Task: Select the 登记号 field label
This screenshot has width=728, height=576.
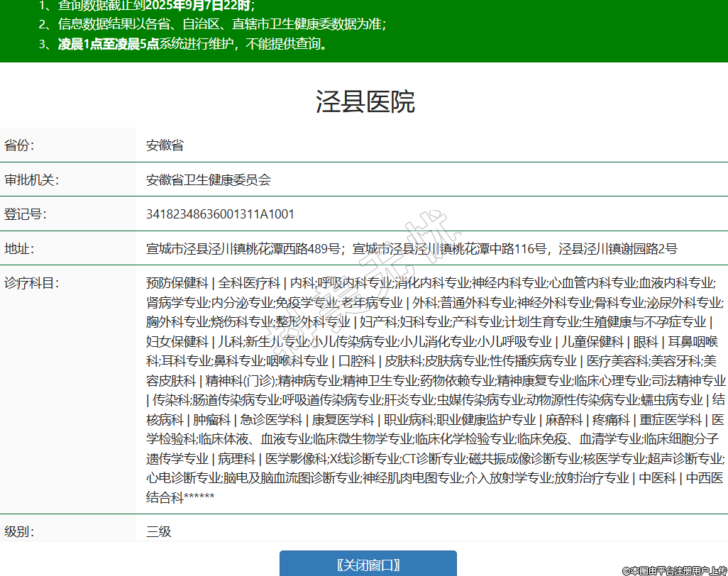Action: 25,214
